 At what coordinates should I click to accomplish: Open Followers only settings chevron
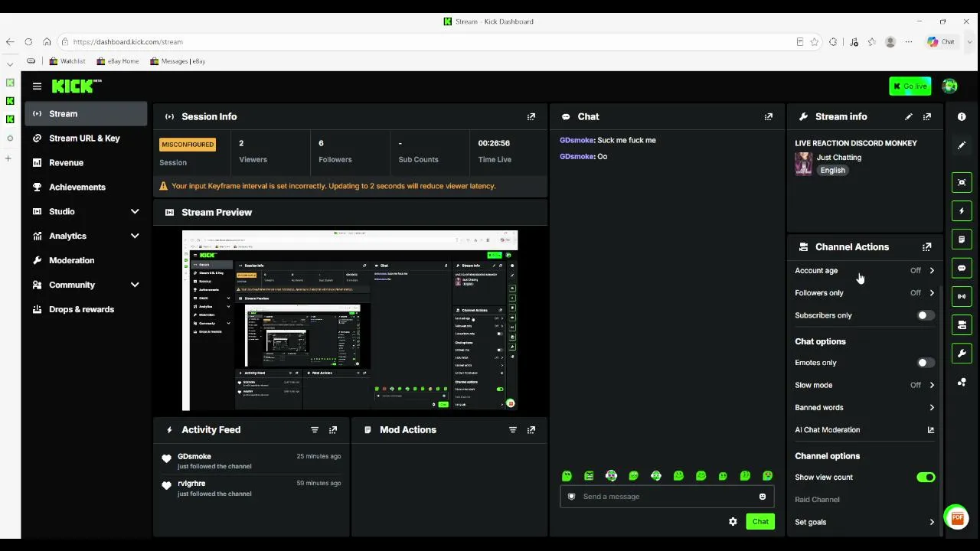coord(932,293)
